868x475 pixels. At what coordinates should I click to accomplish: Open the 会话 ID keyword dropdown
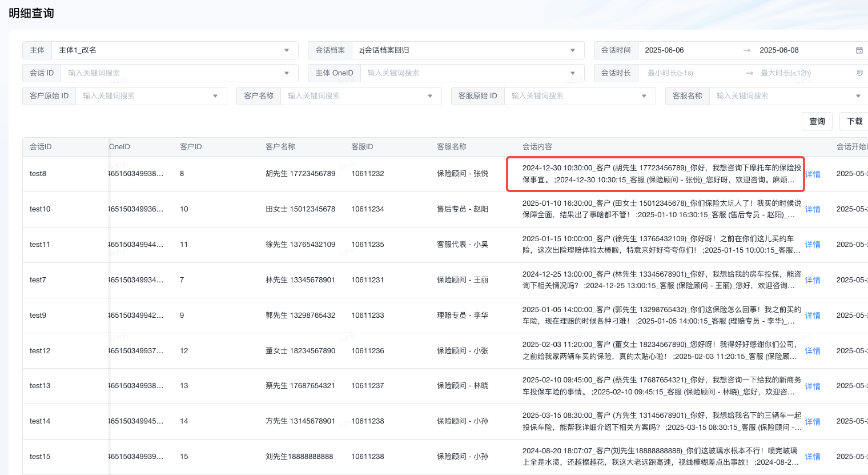(x=286, y=73)
